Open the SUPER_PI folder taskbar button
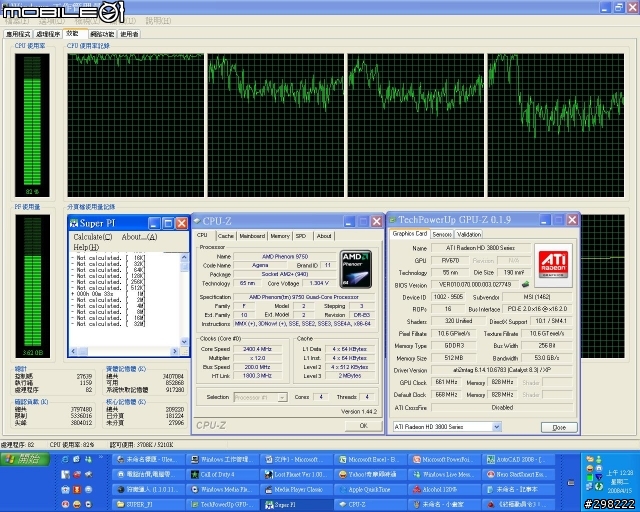 click(x=147, y=504)
